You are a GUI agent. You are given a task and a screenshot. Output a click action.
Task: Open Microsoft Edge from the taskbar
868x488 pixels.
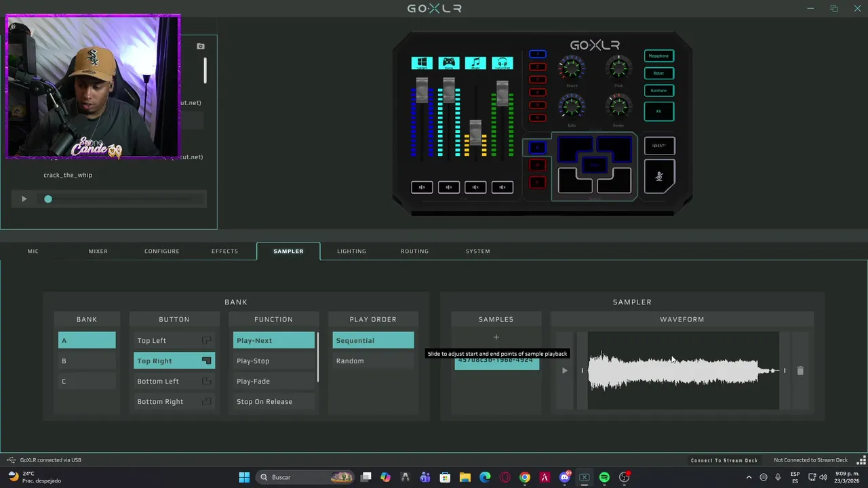pos(485,477)
